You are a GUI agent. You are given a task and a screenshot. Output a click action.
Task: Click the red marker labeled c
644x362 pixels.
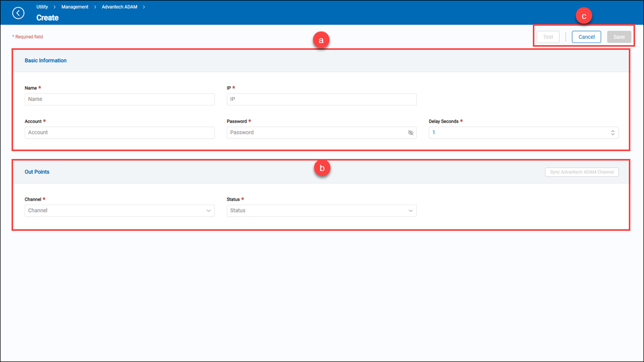pos(584,16)
